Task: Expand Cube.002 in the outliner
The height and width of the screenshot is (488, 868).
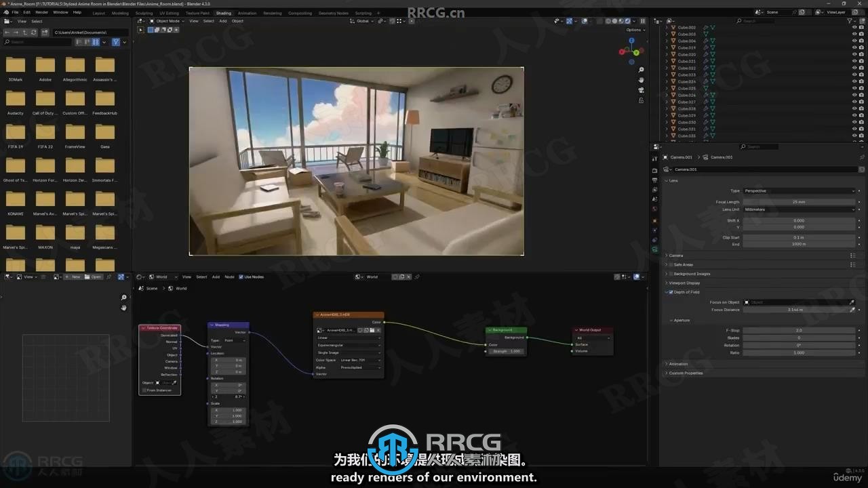Action: pyautogui.click(x=666, y=27)
